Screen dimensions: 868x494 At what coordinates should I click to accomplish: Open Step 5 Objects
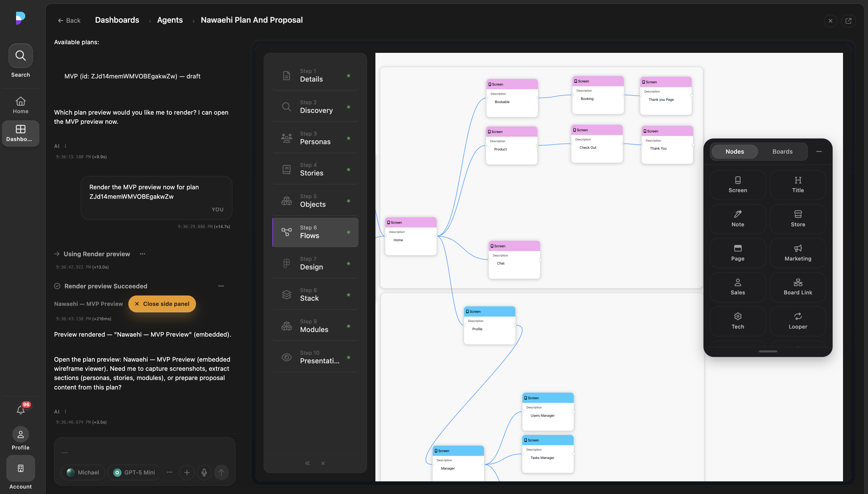pyautogui.click(x=315, y=201)
